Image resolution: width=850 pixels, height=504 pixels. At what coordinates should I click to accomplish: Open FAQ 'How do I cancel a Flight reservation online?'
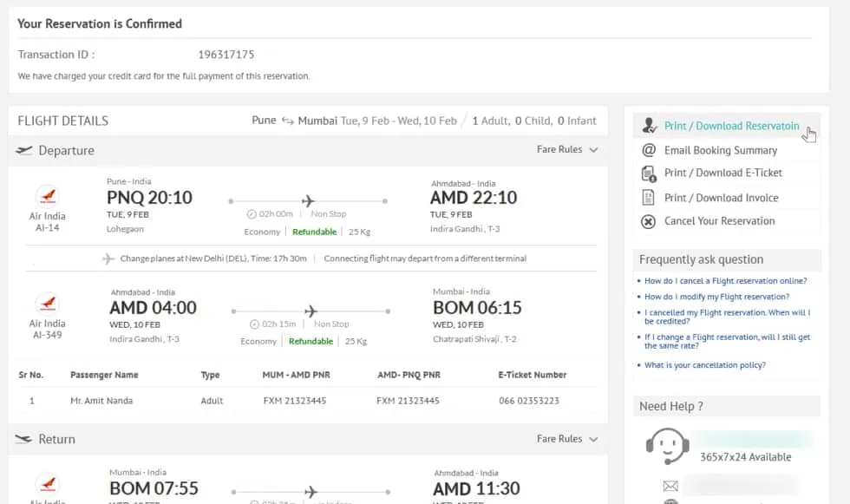click(x=725, y=281)
